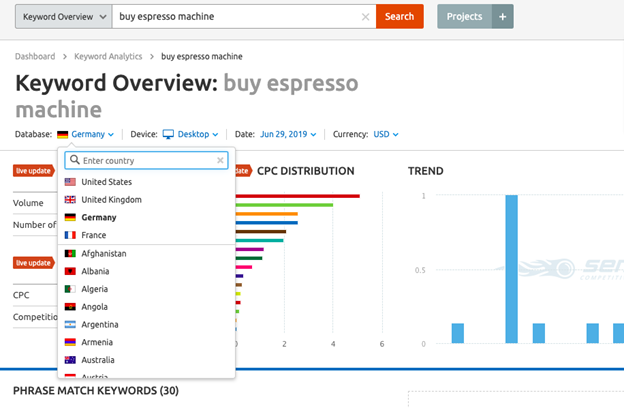Screen dimensions: 624x408
Task: Click the orange bar in CPC Distribution
Action: tap(267, 214)
